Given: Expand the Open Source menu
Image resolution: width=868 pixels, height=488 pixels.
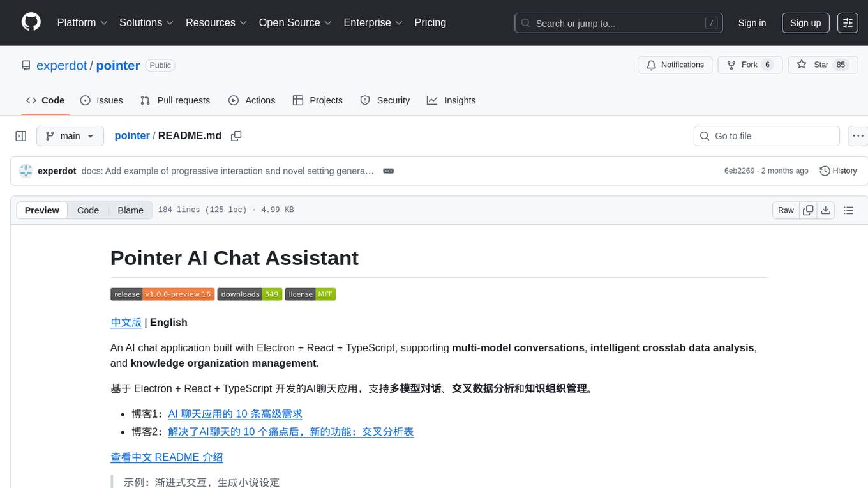Looking at the screenshot, I should [295, 22].
